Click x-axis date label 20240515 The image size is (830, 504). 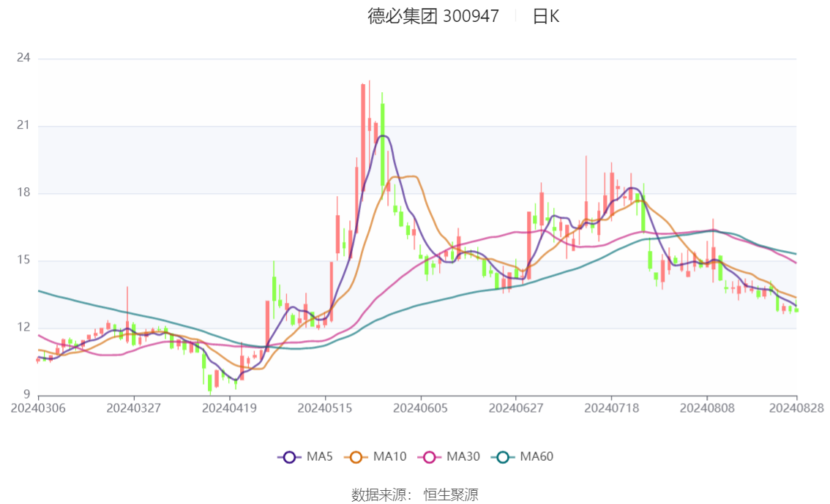pyautogui.click(x=324, y=408)
